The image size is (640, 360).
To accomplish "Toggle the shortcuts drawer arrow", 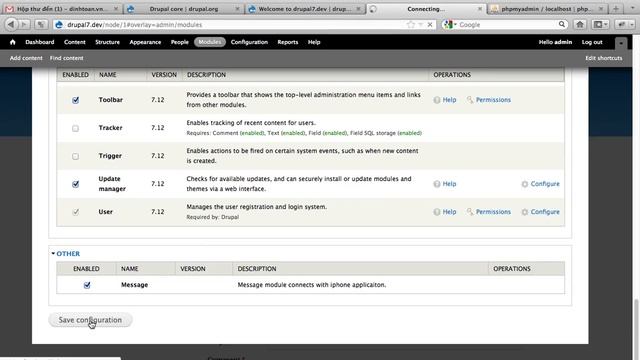I will pyautogui.click(x=621, y=42).
